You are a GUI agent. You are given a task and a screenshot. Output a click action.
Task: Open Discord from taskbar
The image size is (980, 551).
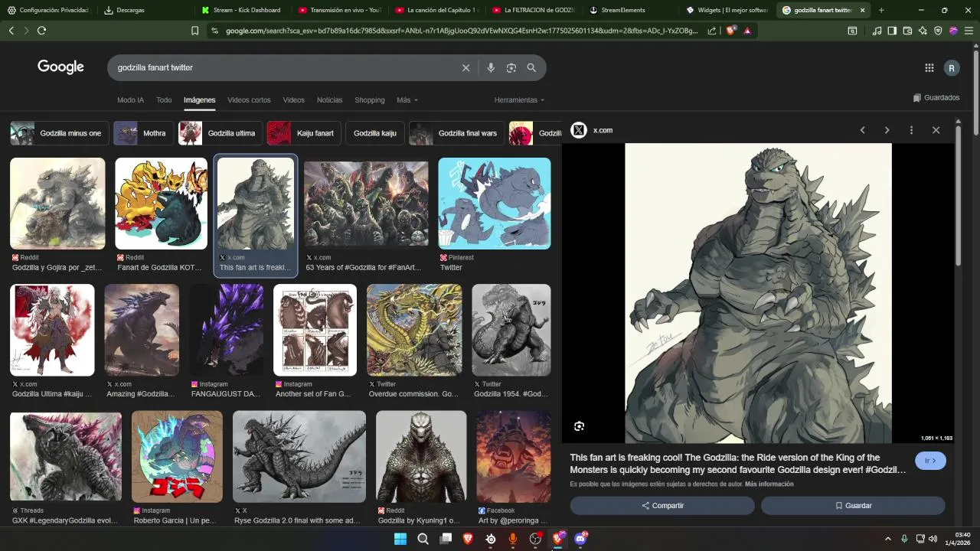point(580,539)
